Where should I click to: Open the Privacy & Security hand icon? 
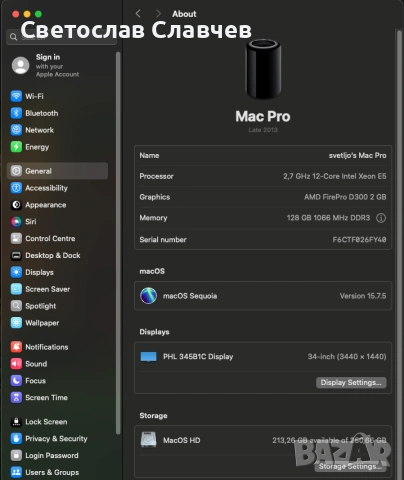pyautogui.click(x=16, y=438)
